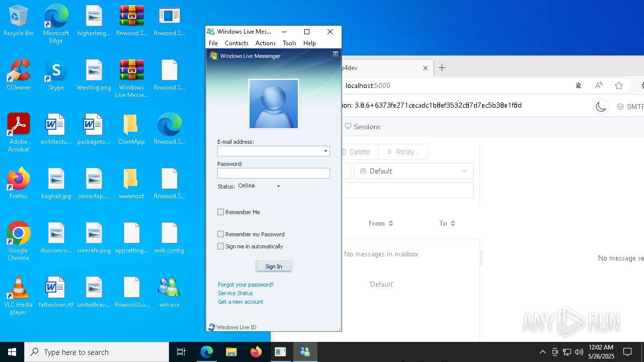
Task: Open File Explorer from taskbar
Action: tap(231, 352)
